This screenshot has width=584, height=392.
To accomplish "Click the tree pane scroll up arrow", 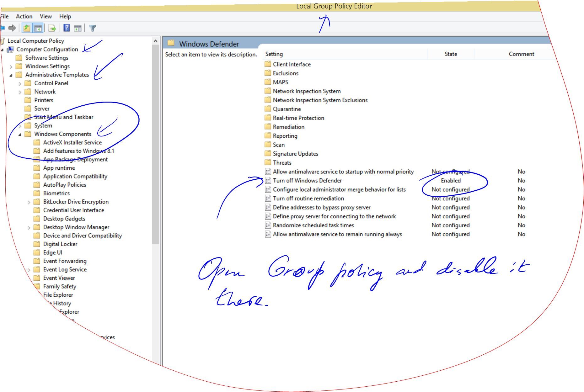I will click(156, 41).
